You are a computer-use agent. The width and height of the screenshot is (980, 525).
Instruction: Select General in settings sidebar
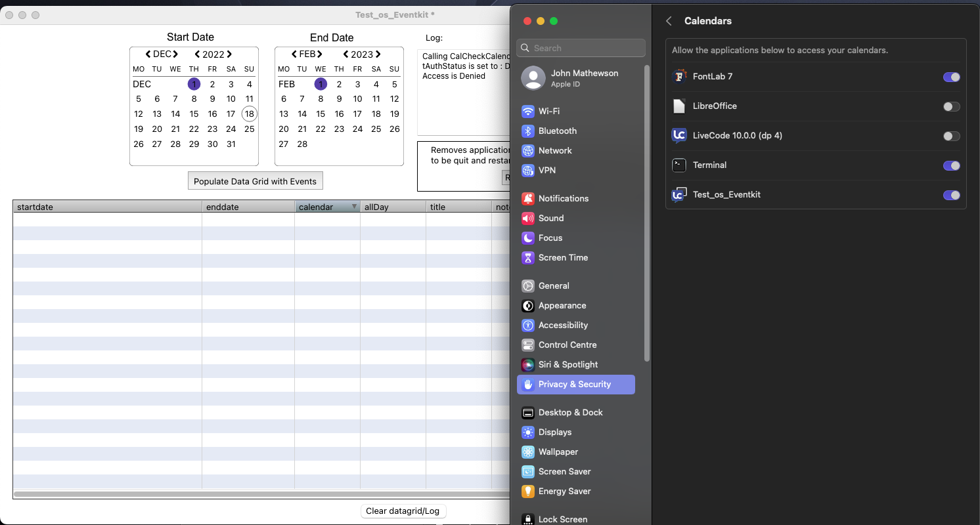[x=553, y=286]
